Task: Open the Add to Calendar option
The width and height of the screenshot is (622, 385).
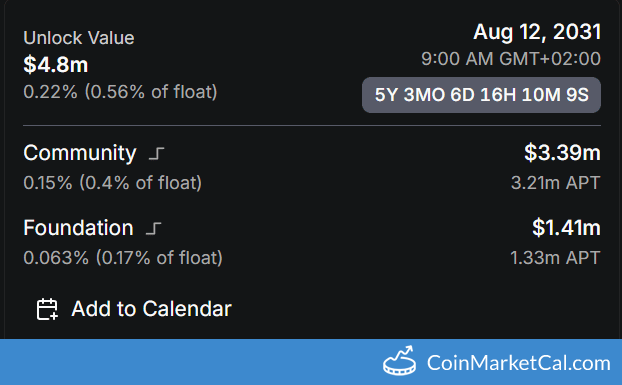Action: pyautogui.click(x=134, y=309)
